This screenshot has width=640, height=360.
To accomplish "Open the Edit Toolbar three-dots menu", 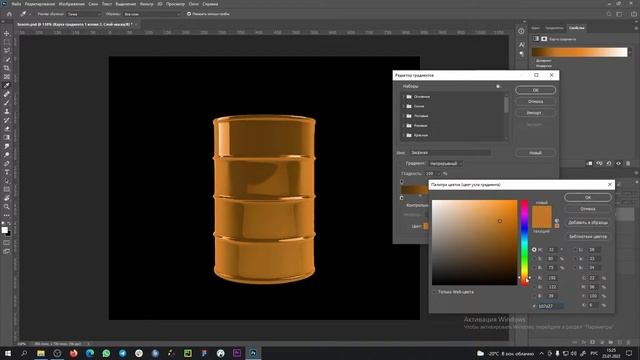I will coord(7,215).
